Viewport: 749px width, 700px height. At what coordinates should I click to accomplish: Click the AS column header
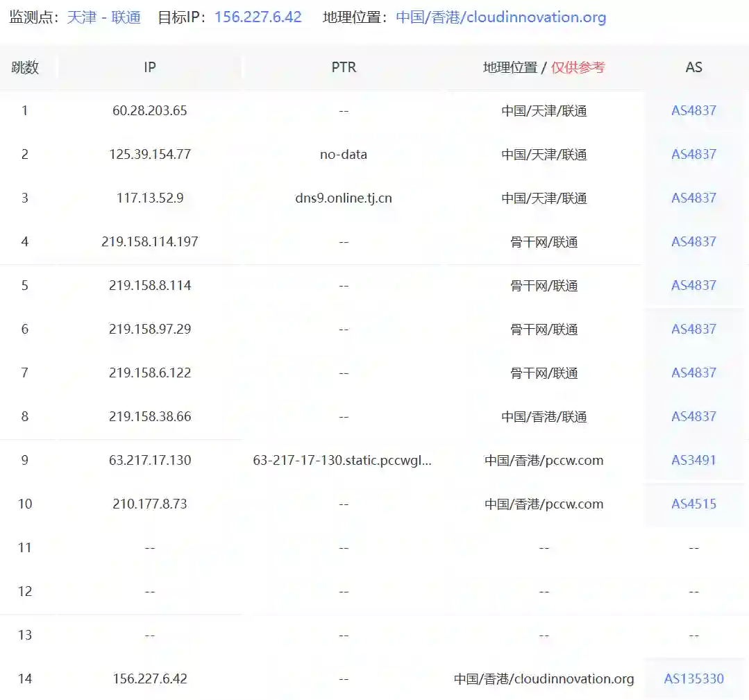coord(693,67)
